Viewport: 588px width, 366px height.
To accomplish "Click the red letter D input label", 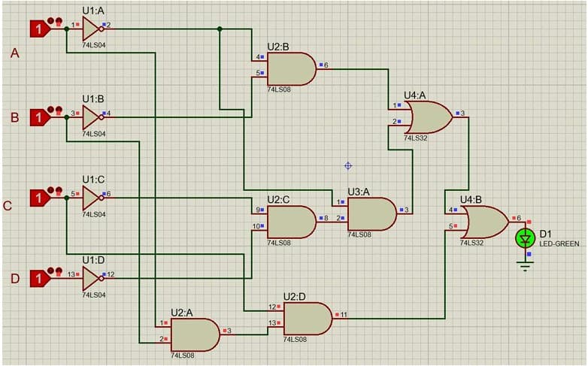I will 14,279.
